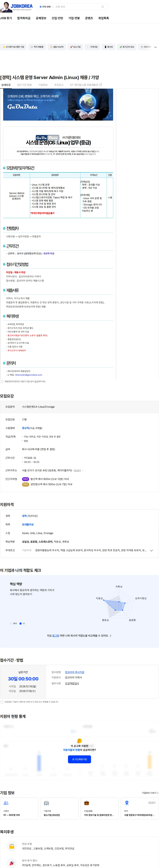
Task: Click the info icon by 채용정보에 잘못된 내용
Action: (2, 381)
